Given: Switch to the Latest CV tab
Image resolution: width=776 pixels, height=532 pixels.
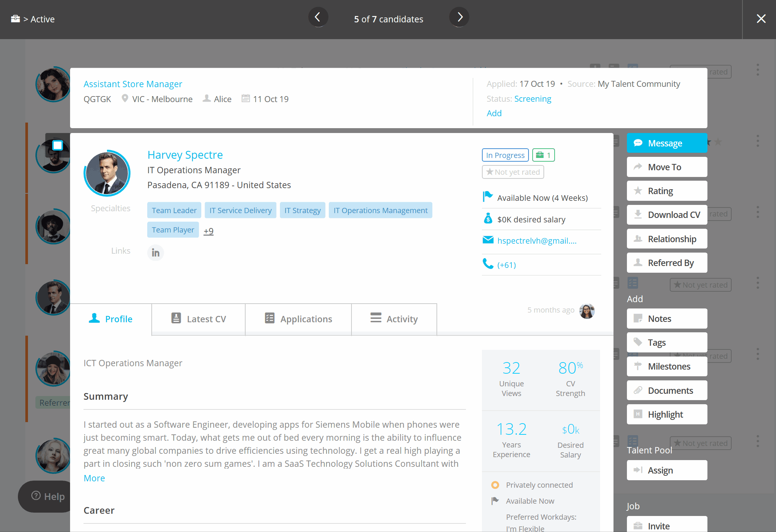Looking at the screenshot, I should 198,319.
